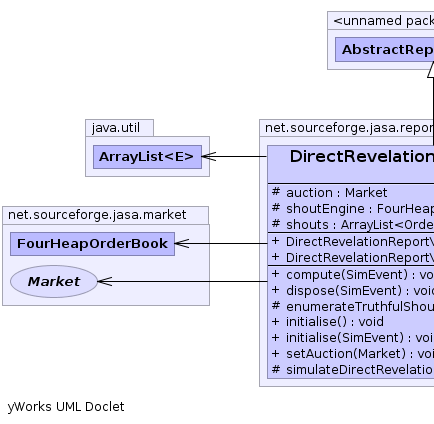Viewport: 434px width, 424px height.
Task: Select the net.sourceforge.jasa.market package tab
Action: (105, 215)
